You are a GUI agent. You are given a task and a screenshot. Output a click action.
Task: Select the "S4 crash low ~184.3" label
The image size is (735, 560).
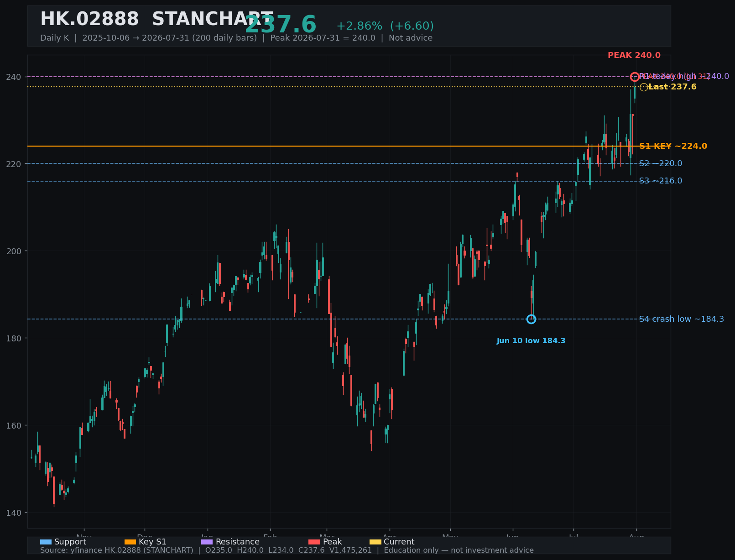click(681, 319)
